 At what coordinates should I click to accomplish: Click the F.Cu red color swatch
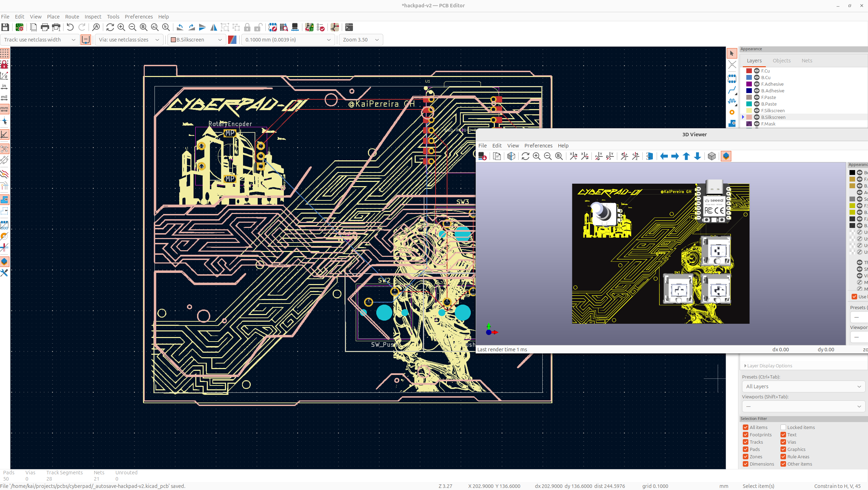click(x=749, y=70)
